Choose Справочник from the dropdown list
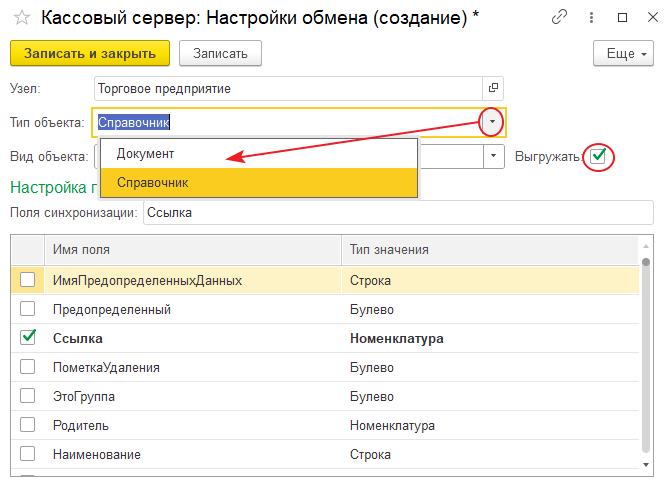The height and width of the screenshot is (483, 665). click(152, 183)
